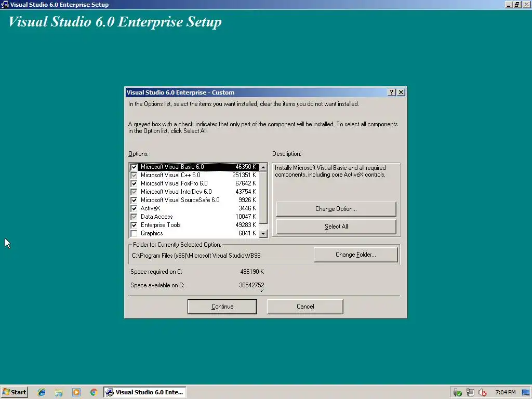Select the Data Access row label
The width and height of the screenshot is (532, 399).
point(157,217)
